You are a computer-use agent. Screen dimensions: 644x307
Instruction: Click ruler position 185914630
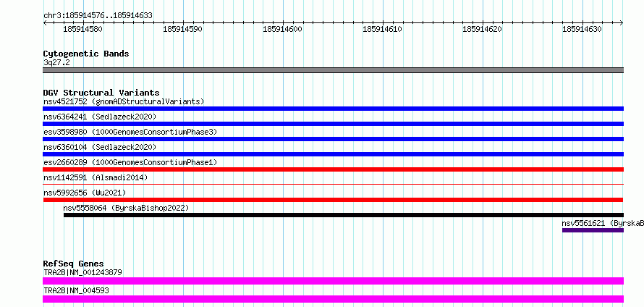pyautogui.click(x=582, y=29)
